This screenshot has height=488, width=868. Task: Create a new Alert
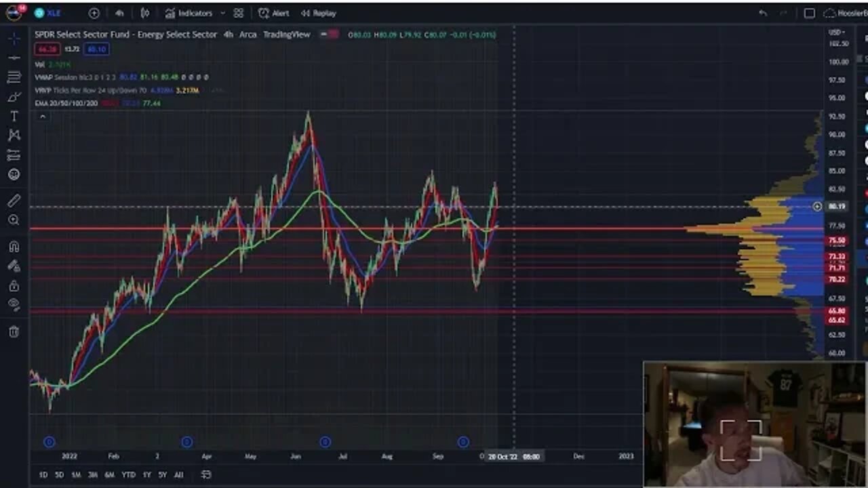273,13
